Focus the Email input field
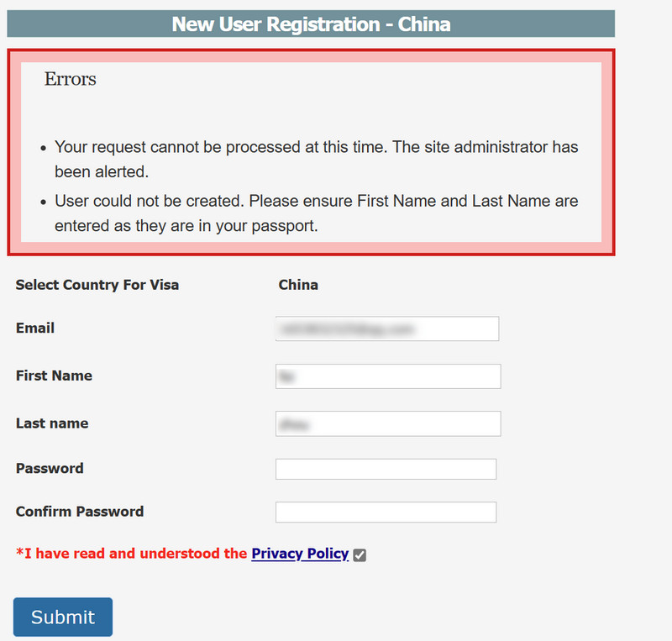 pyautogui.click(x=387, y=328)
